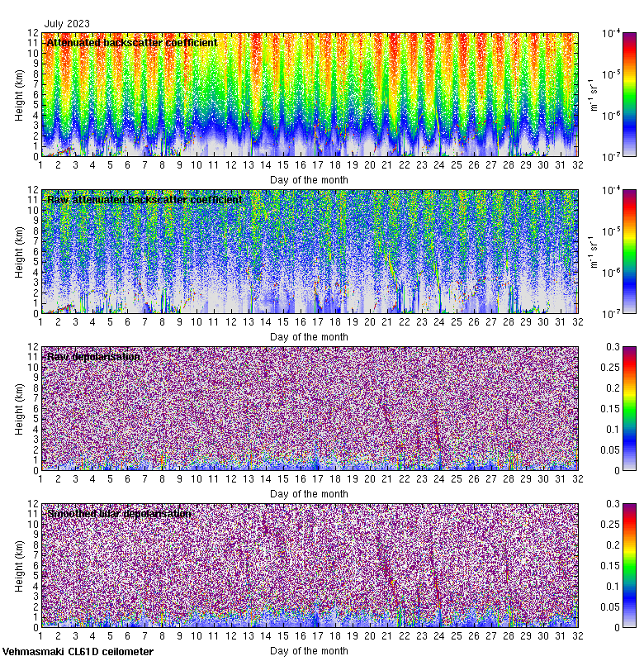
Task: Select the "Attenuated backscatter coefficient" panel title
Action: (x=132, y=42)
